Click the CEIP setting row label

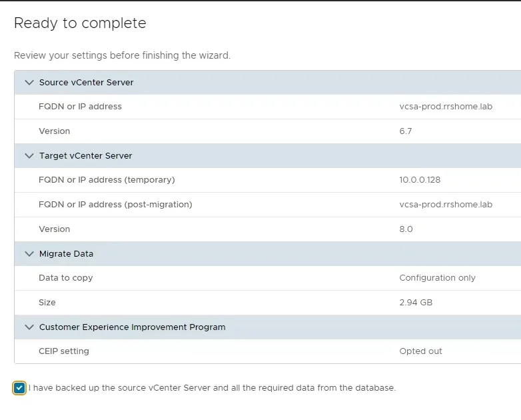(x=63, y=351)
